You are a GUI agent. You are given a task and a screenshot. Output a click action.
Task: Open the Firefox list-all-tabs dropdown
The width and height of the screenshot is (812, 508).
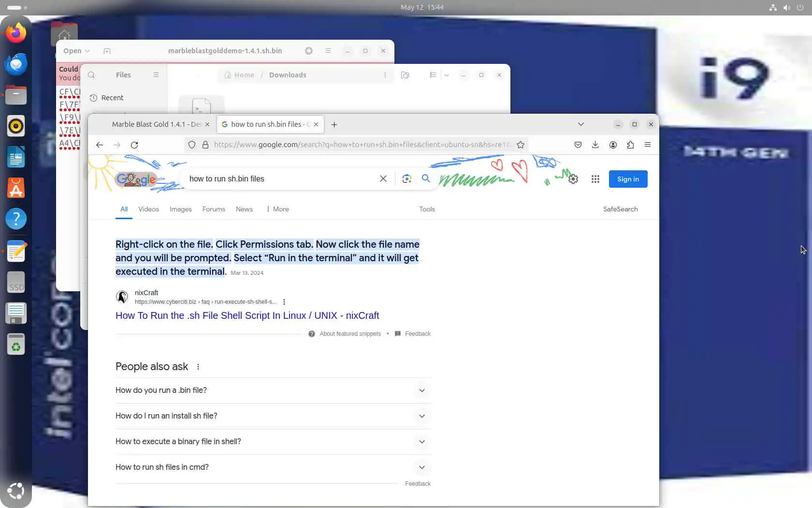581,124
